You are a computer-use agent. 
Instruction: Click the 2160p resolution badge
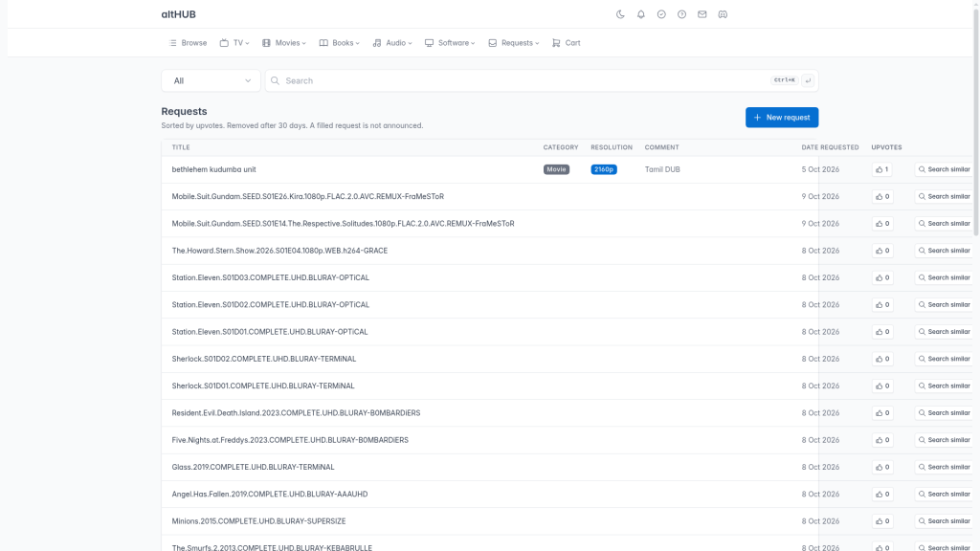(x=604, y=169)
